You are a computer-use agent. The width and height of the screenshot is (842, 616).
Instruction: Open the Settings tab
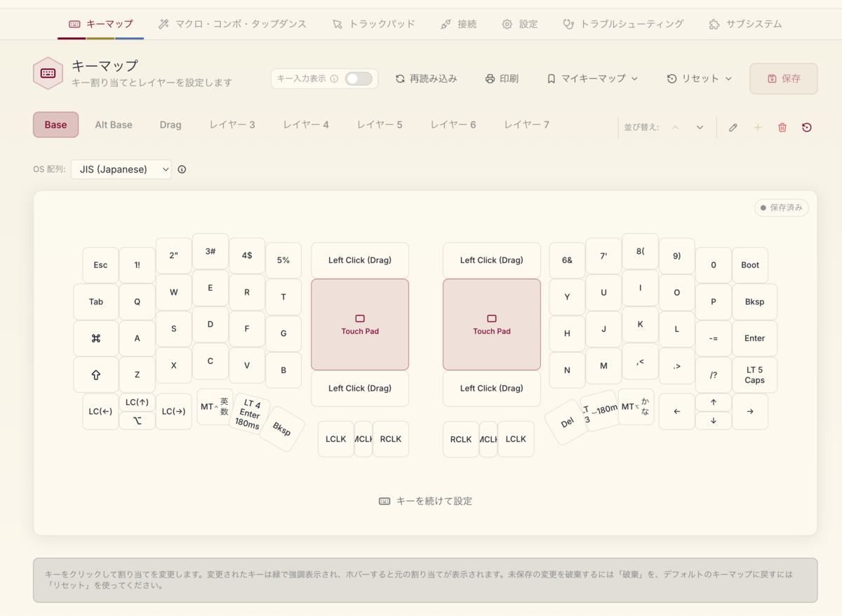pos(520,24)
